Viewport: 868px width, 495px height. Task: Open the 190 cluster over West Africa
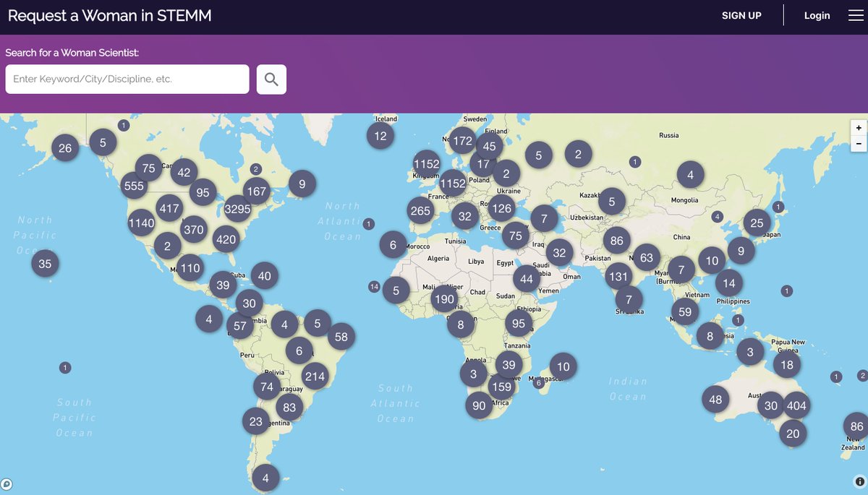tap(444, 299)
